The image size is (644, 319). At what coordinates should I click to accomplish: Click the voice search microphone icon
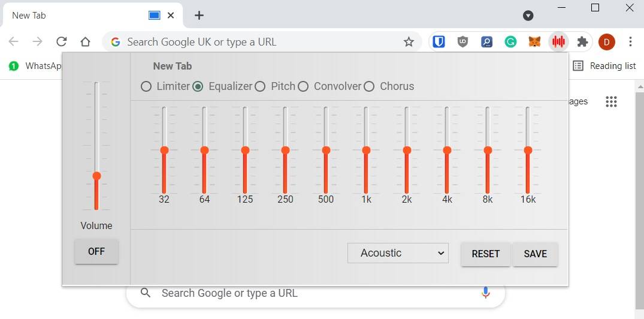click(x=485, y=293)
